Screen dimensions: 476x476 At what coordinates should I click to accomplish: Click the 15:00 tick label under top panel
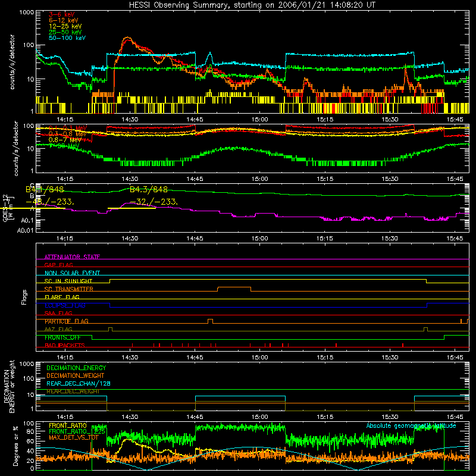(x=260, y=120)
